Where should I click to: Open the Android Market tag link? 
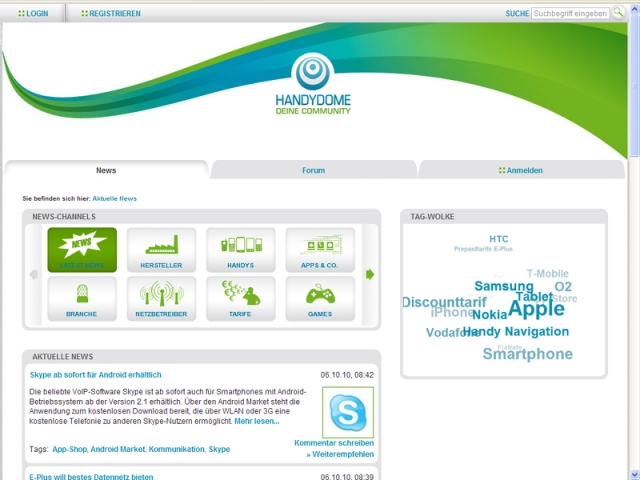click(x=118, y=449)
